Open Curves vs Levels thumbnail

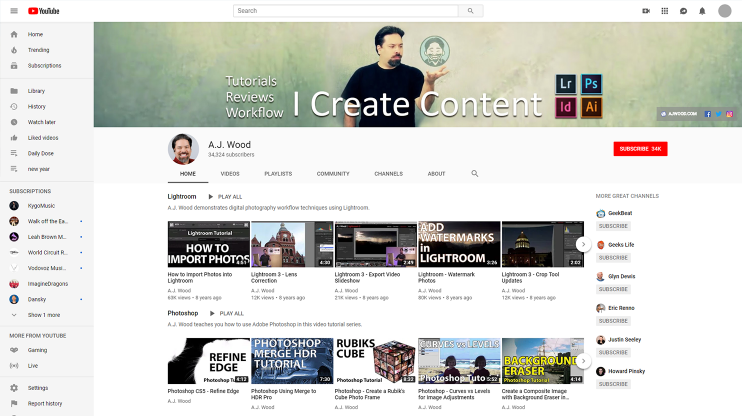click(x=459, y=361)
